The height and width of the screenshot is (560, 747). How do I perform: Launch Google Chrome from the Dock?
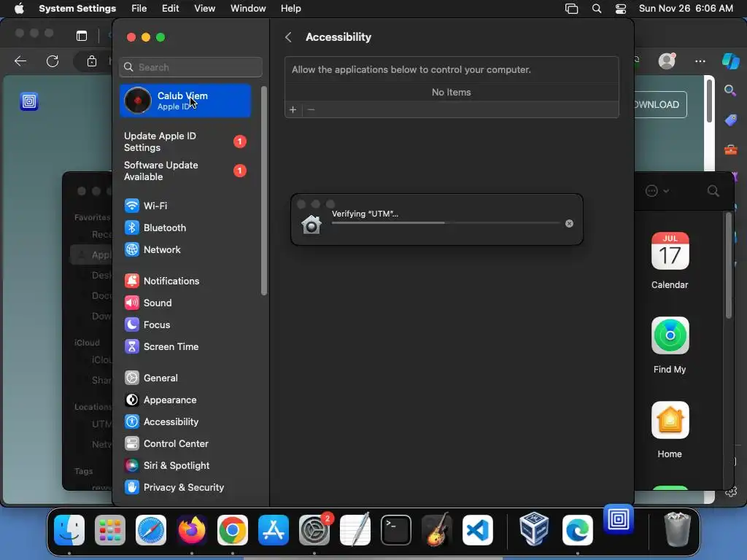pyautogui.click(x=233, y=530)
